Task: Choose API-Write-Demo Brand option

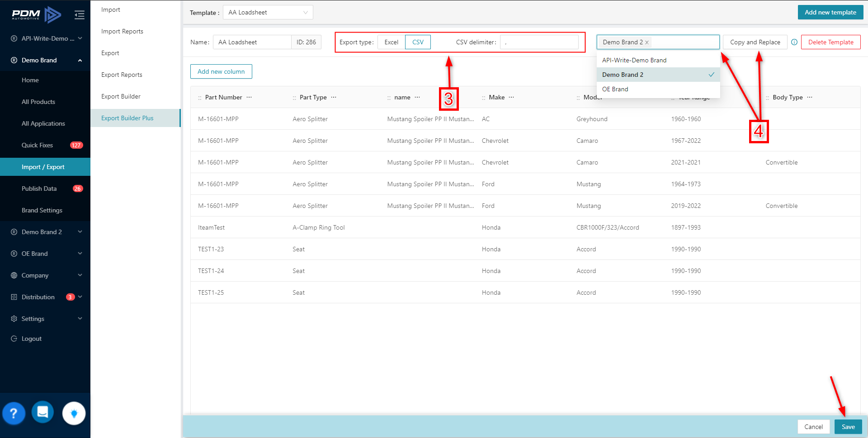Action: click(x=658, y=60)
